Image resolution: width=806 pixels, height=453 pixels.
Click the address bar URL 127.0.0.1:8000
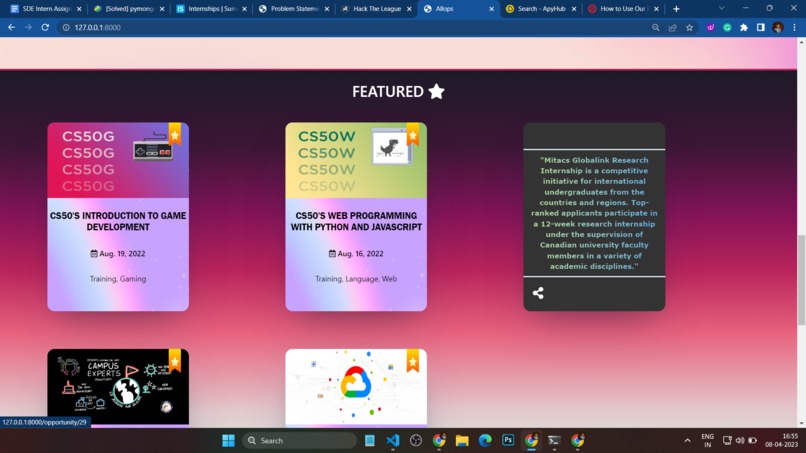coord(98,27)
